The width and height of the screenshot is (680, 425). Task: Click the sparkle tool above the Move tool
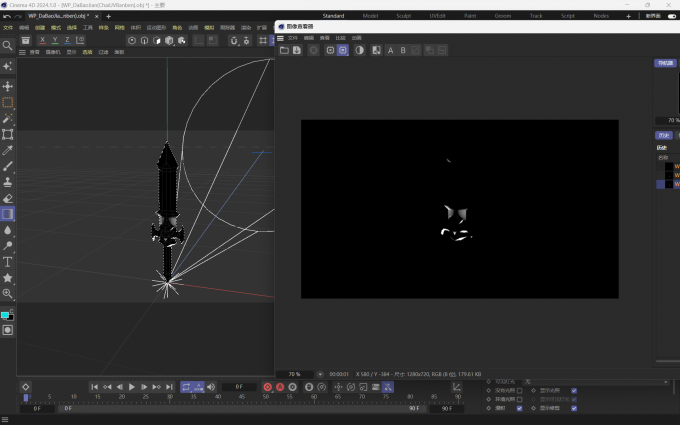point(7,66)
